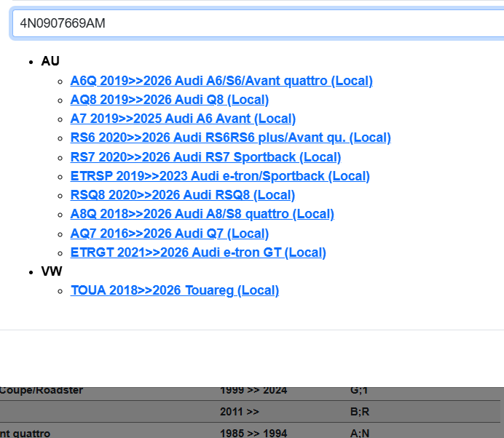This screenshot has width=504, height=438.
Task: Click the 1999 >> 2024 year cell
Action: (253, 391)
